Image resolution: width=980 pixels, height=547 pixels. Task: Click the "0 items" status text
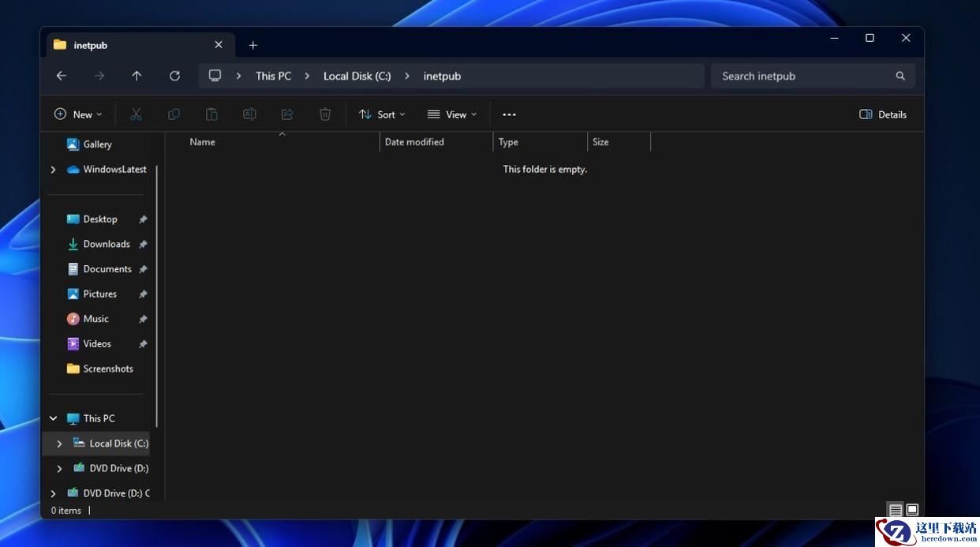(x=66, y=511)
